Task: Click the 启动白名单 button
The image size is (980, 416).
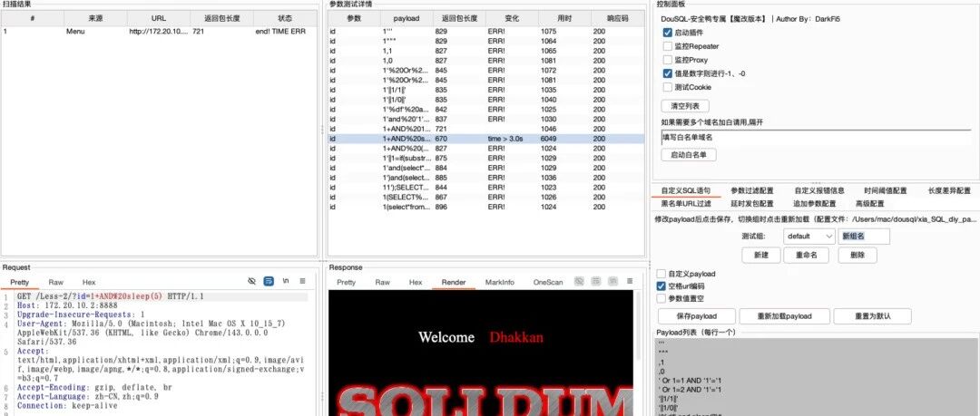Action: [689, 154]
